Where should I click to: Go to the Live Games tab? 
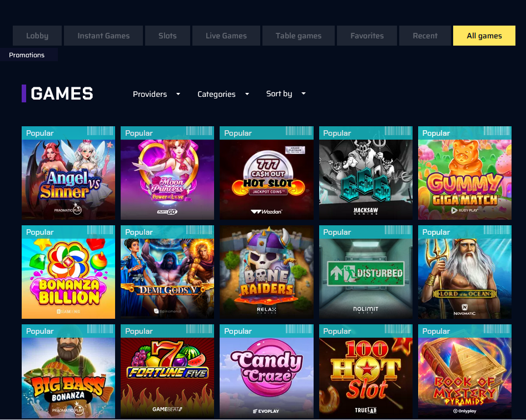(226, 36)
